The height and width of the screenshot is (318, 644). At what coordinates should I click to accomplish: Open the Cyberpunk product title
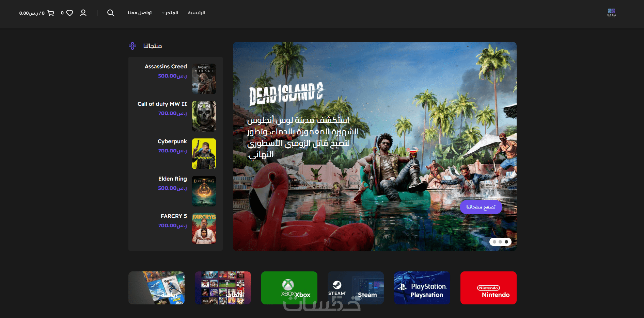172,141
